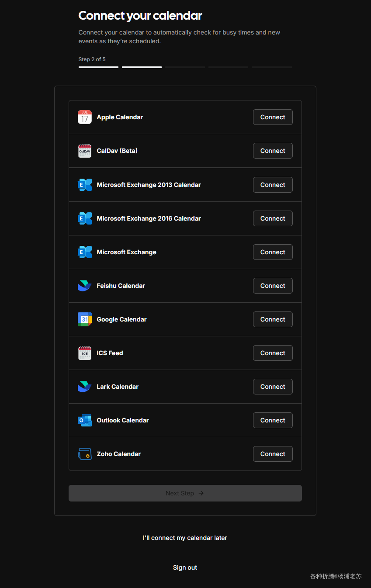Connect the Google Calendar integration
This screenshot has width=371, height=588.
click(x=273, y=319)
